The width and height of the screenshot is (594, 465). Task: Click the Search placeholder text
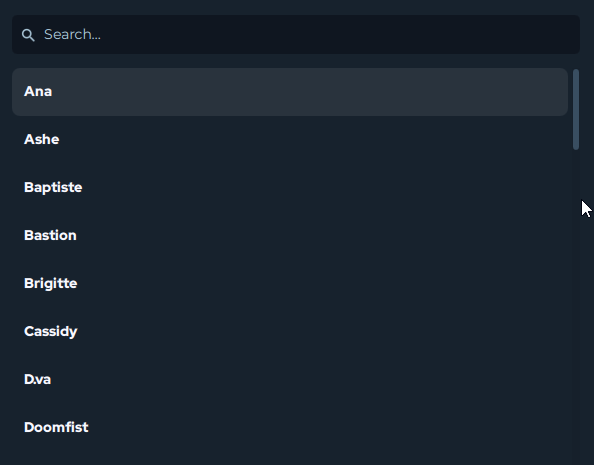(72, 34)
